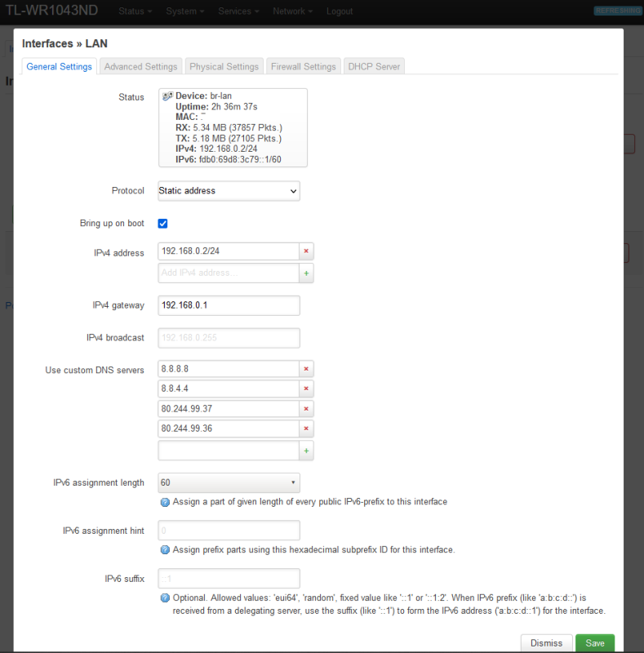Open the Protocol dropdown
This screenshot has width=644, height=653.
229,191
